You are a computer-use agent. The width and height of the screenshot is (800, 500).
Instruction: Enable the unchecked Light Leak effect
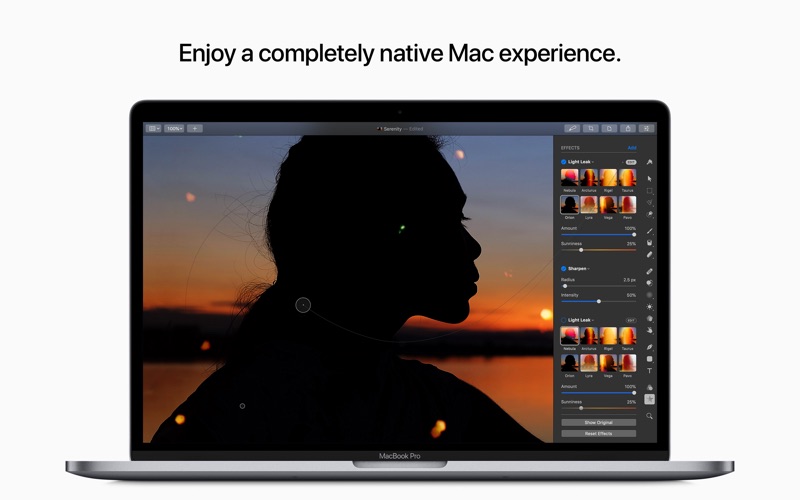[x=563, y=320]
